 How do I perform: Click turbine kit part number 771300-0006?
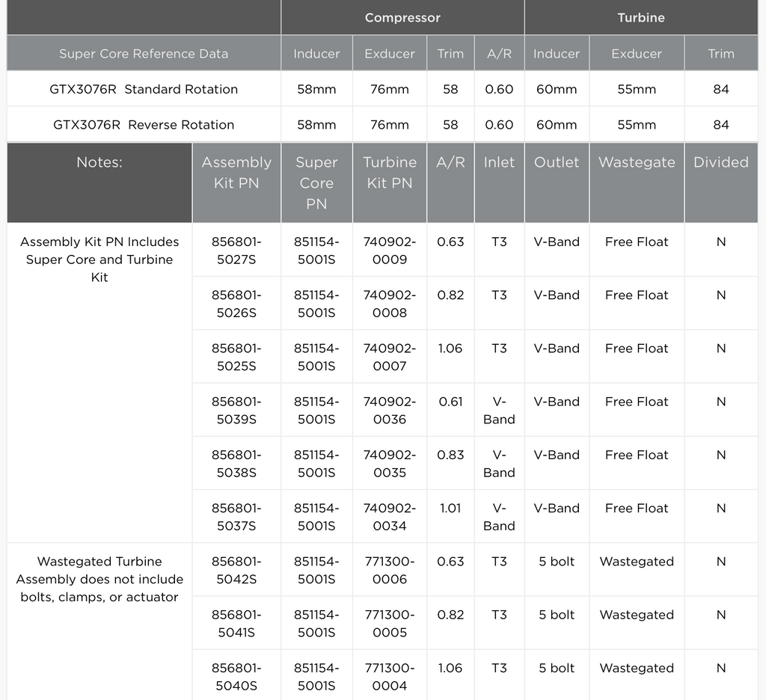click(x=389, y=570)
